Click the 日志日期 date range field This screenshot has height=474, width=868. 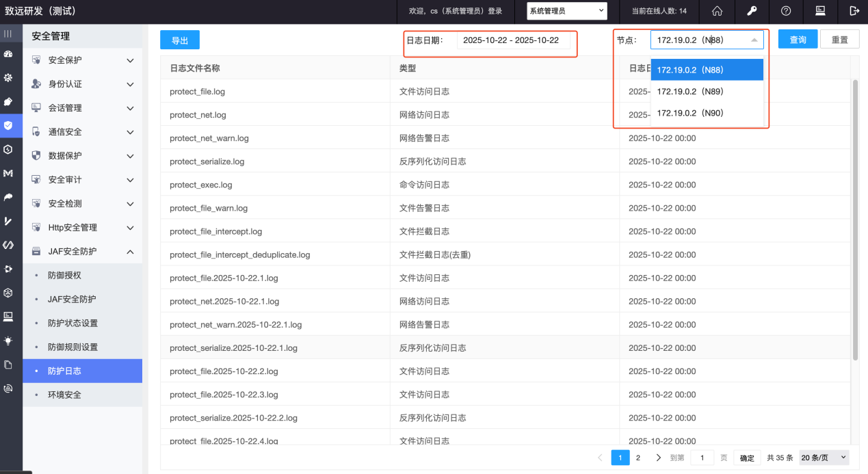tap(513, 40)
